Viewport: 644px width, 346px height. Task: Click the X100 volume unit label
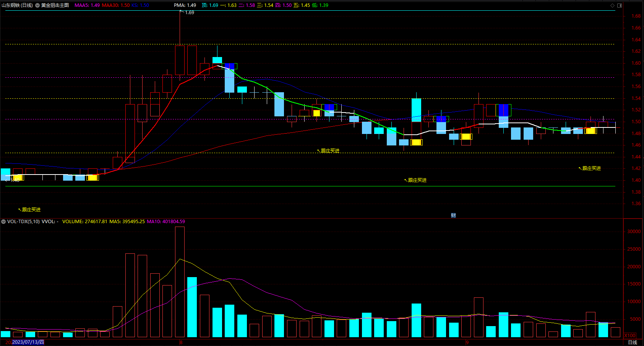pyautogui.click(x=630, y=335)
